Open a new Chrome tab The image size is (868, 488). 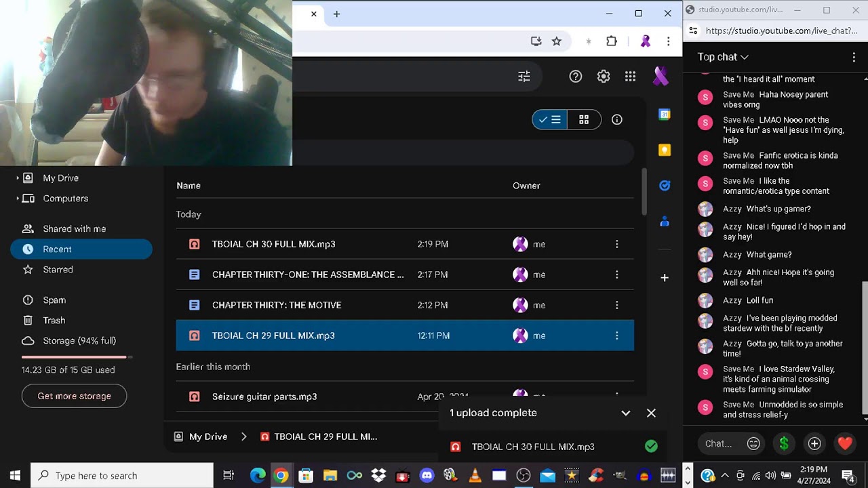pyautogui.click(x=336, y=14)
